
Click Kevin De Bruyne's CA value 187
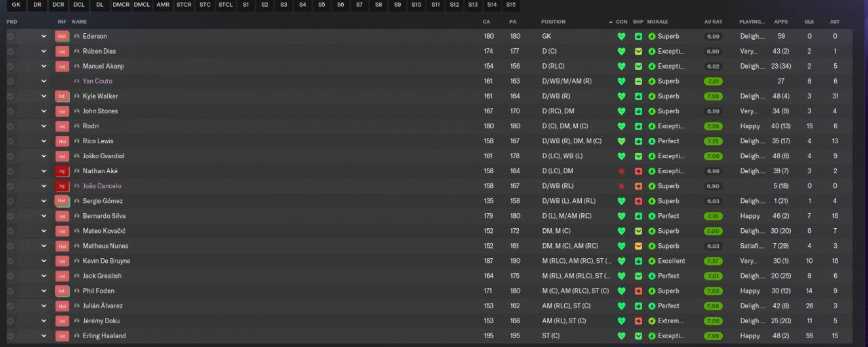point(488,261)
